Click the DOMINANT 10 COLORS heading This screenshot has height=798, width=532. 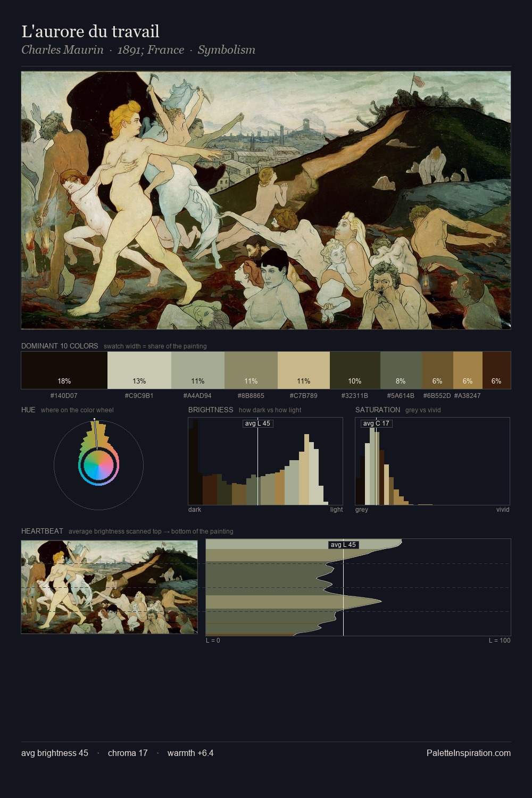click(x=60, y=346)
